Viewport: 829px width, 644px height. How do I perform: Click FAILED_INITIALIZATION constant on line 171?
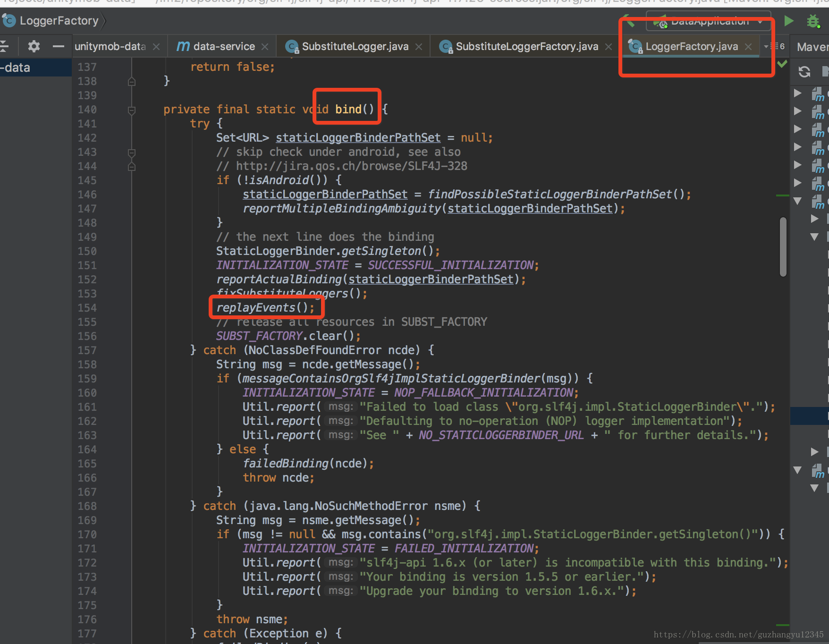465,549
